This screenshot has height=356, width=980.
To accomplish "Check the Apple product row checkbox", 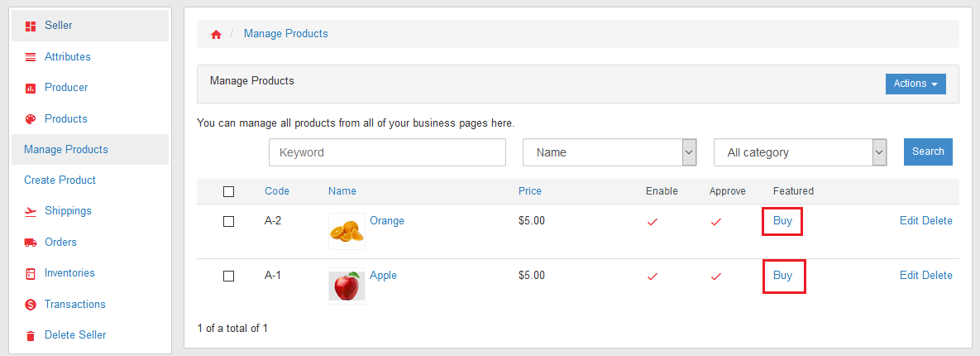I will [229, 276].
